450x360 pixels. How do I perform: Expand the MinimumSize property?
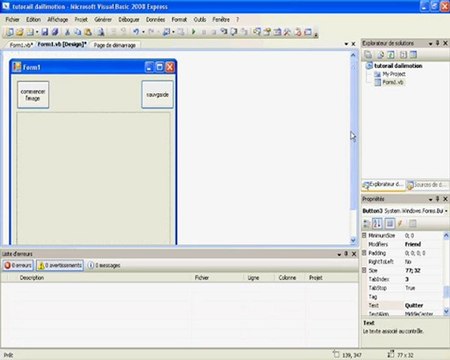[x=364, y=235]
